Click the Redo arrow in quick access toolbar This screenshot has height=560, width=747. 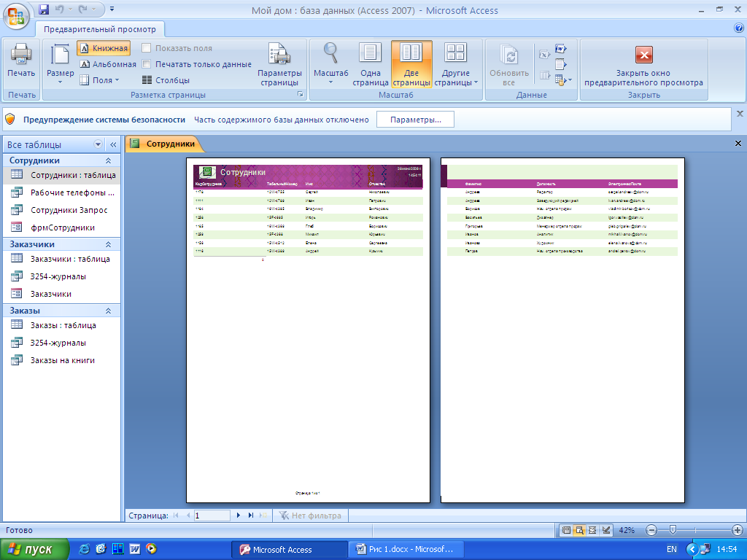pos(83,9)
